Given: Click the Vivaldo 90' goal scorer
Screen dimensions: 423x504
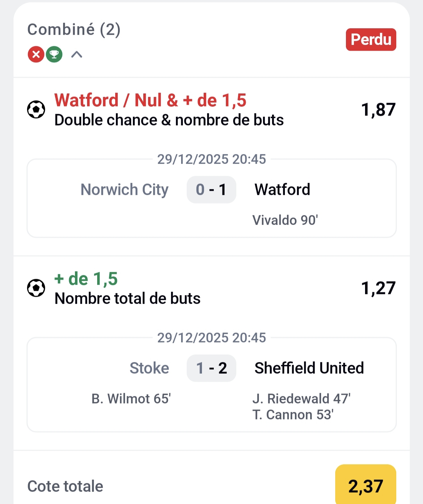Looking at the screenshot, I should click(285, 220).
